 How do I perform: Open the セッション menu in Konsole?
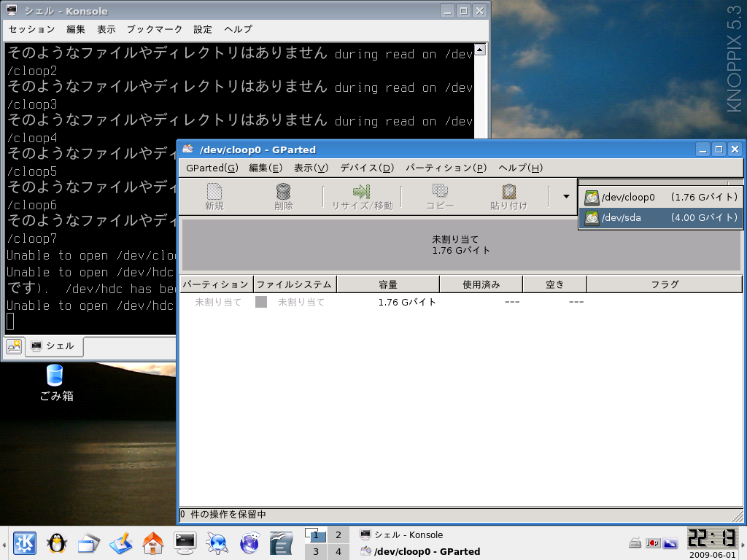[31, 29]
